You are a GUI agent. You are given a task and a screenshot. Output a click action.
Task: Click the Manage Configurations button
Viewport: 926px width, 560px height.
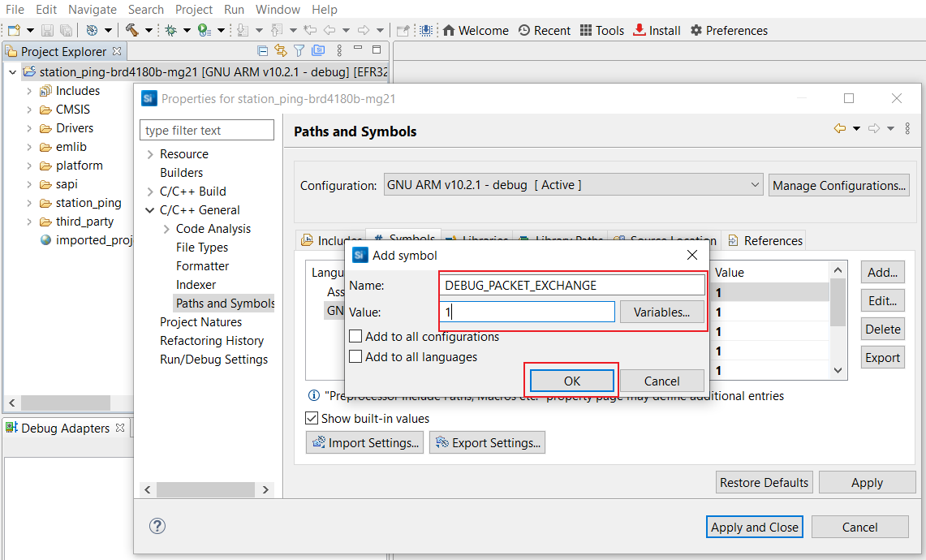click(838, 184)
